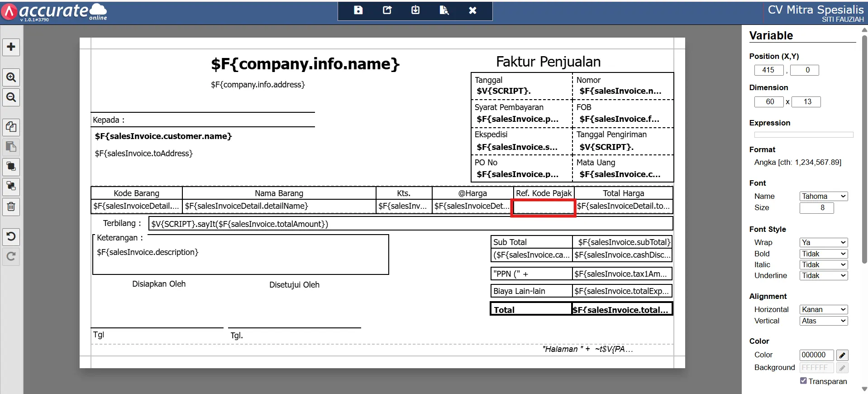Screen dimensions: 868x394
Task: Open the Underline dropdown
Action: tap(824, 276)
